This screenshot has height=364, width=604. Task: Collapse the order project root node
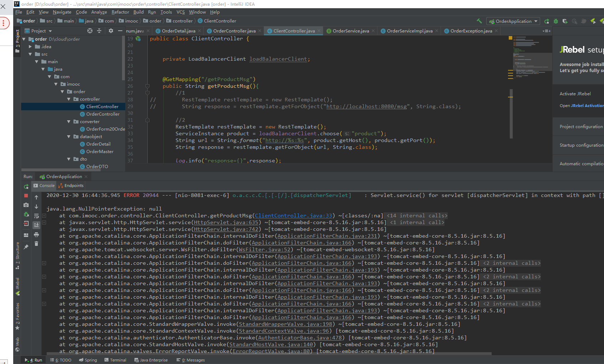point(24,39)
